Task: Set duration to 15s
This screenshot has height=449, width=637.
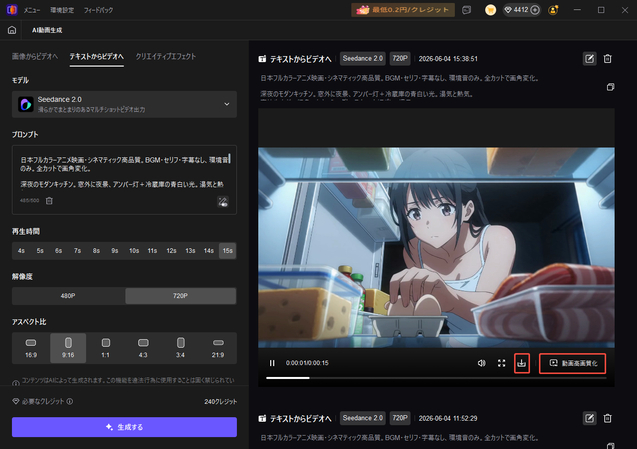Action: (228, 251)
